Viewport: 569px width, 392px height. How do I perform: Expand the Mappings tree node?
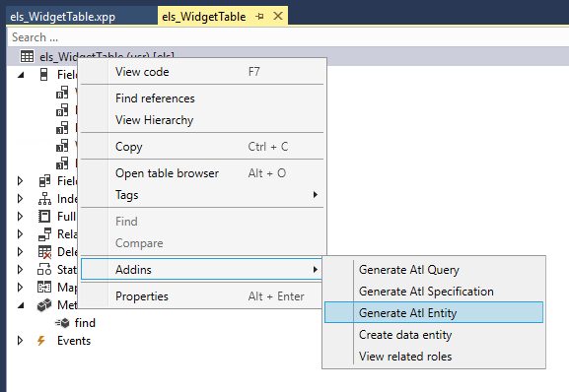pos(21,288)
